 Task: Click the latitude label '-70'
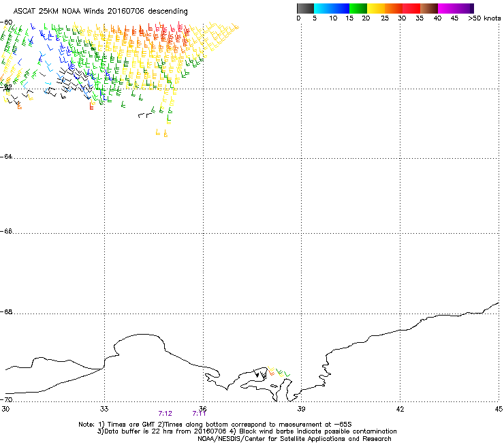tap(6, 399)
